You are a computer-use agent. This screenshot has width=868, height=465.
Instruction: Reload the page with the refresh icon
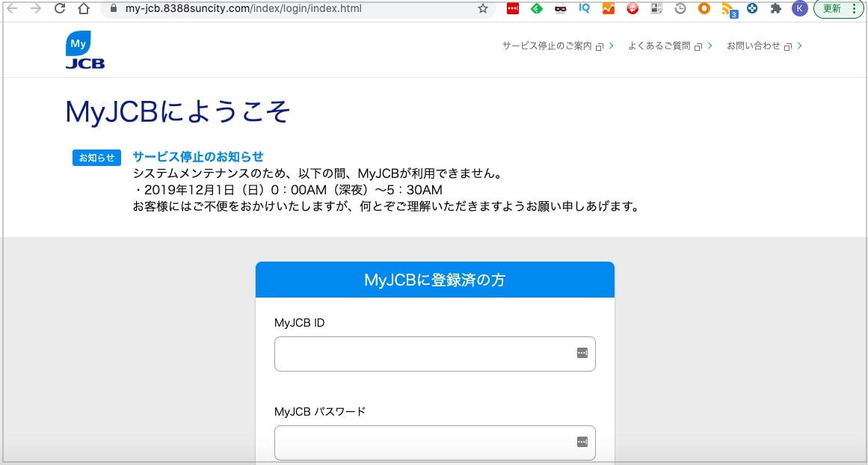point(60,9)
